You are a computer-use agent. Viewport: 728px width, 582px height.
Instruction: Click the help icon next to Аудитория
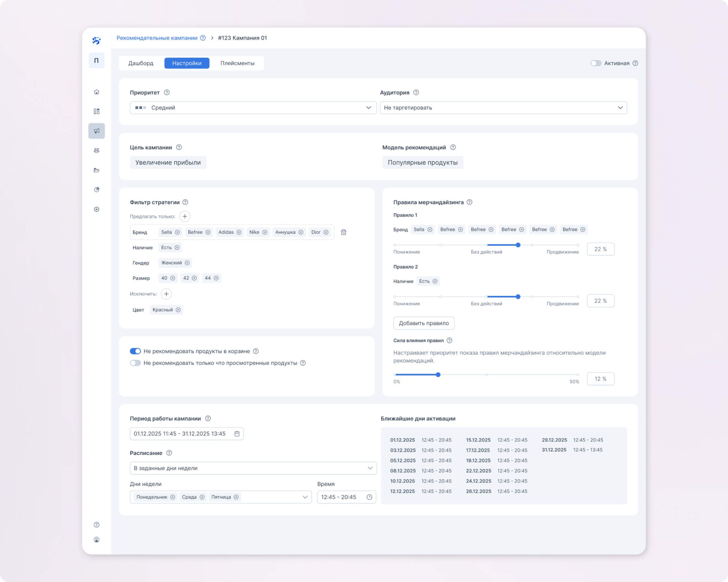click(x=416, y=92)
